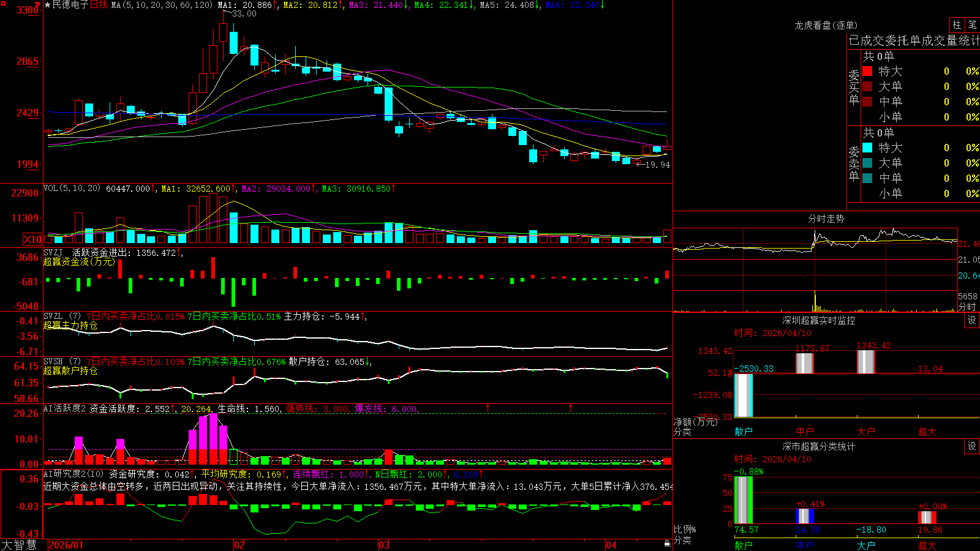Viewport: 980px width, 551px height.
Task: Click 大户 label under 深市超赢分类统计 chart
Action: point(866,545)
